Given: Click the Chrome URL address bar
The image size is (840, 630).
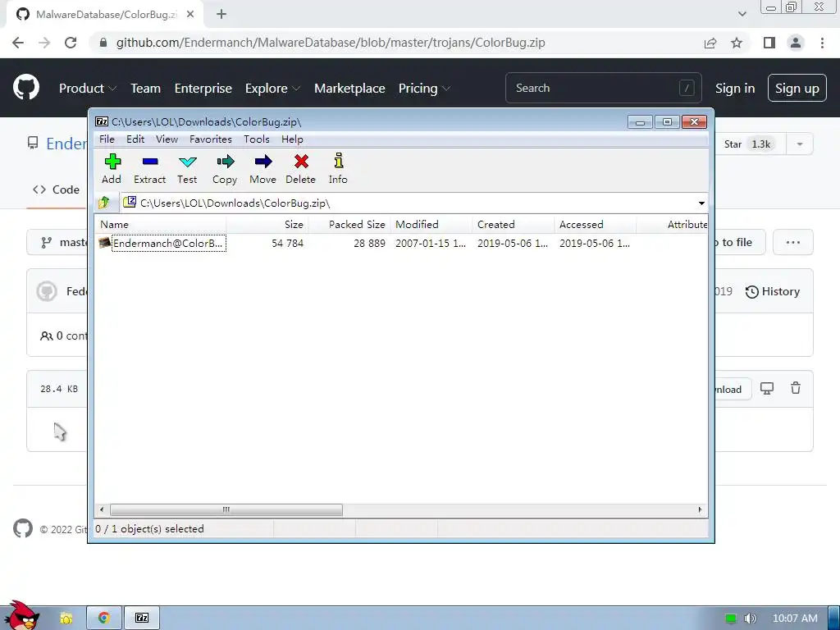Looking at the screenshot, I should (x=330, y=43).
